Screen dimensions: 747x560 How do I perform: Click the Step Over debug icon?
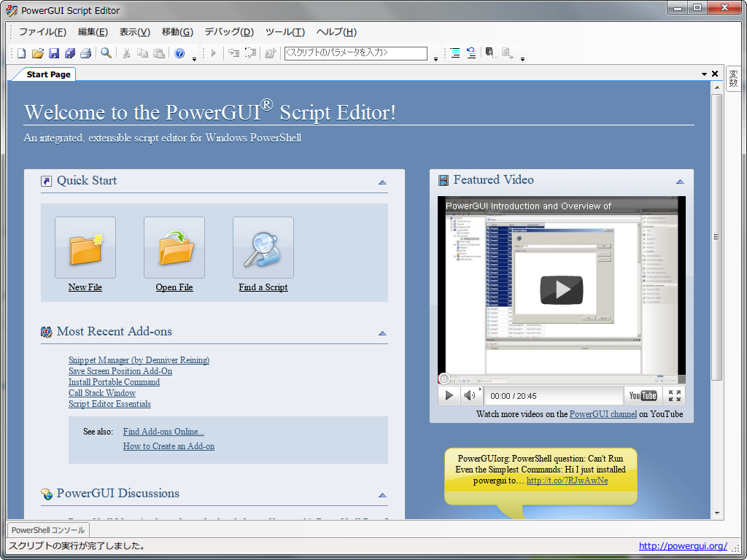[250, 52]
